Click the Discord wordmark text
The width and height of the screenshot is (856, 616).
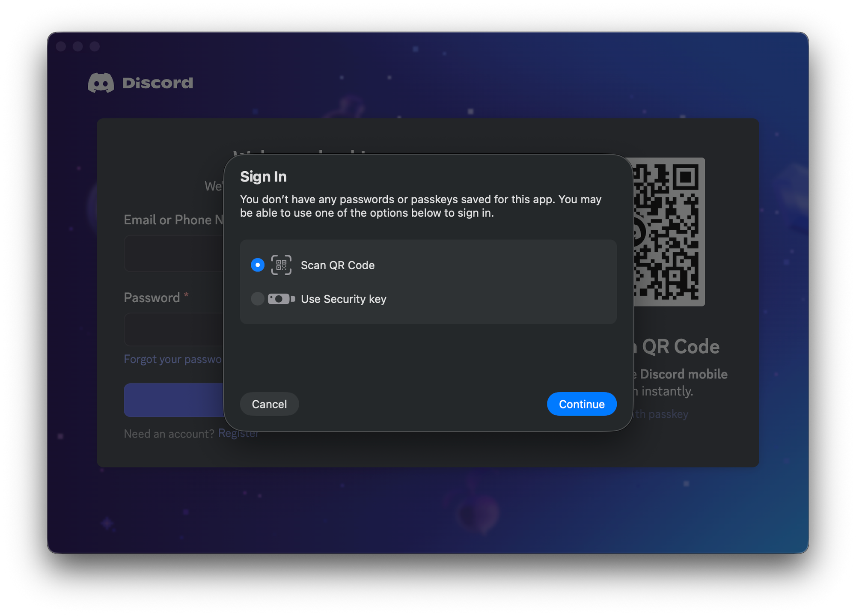(x=158, y=83)
